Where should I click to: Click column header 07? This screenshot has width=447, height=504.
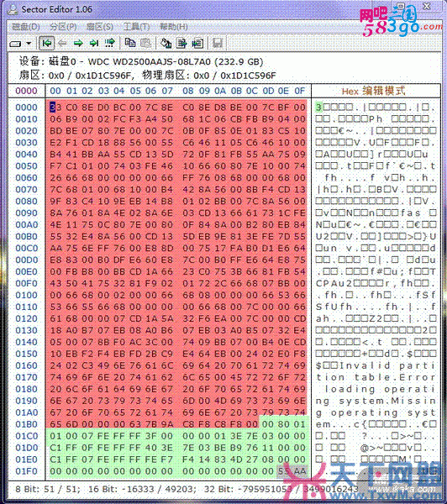pyautogui.click(x=167, y=91)
